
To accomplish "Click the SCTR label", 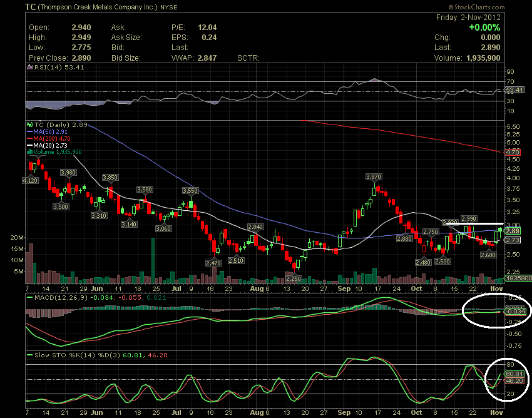I will coord(248,58).
